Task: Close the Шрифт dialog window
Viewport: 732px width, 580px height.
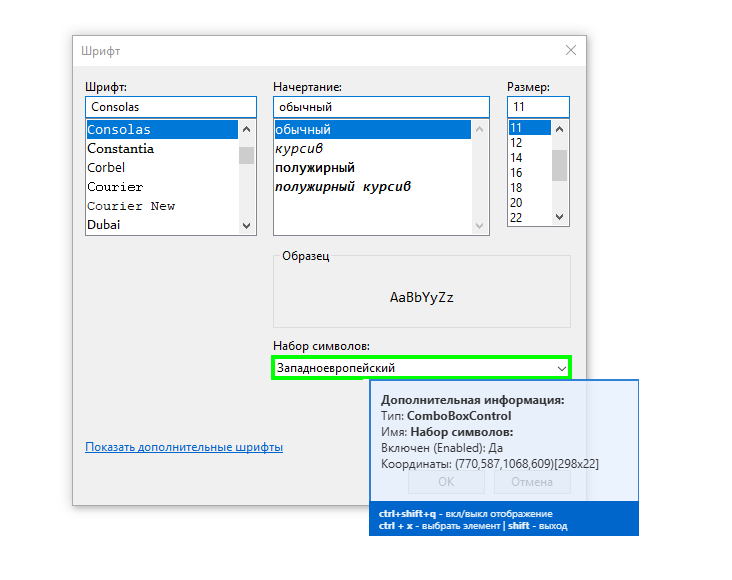Action: point(571,50)
